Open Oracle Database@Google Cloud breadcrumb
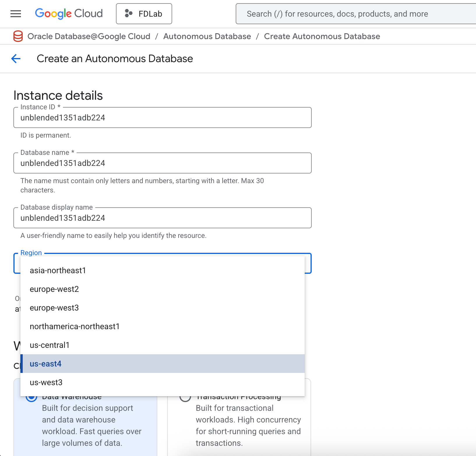Image resolution: width=476 pixels, height=456 pixels. click(89, 36)
